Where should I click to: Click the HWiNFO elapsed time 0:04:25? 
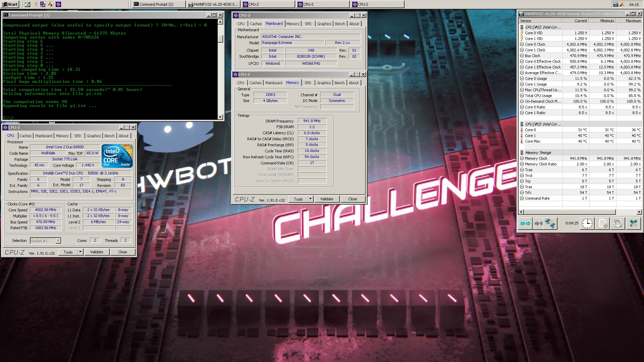(572, 223)
